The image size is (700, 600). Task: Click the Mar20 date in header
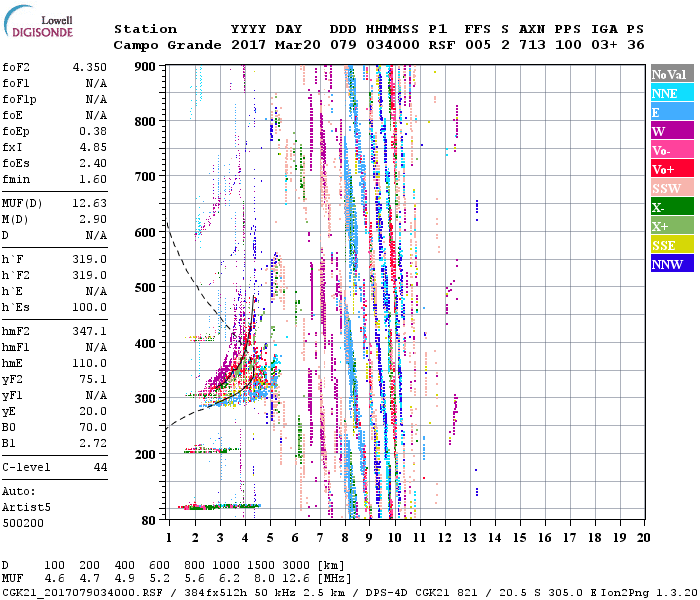[298, 45]
